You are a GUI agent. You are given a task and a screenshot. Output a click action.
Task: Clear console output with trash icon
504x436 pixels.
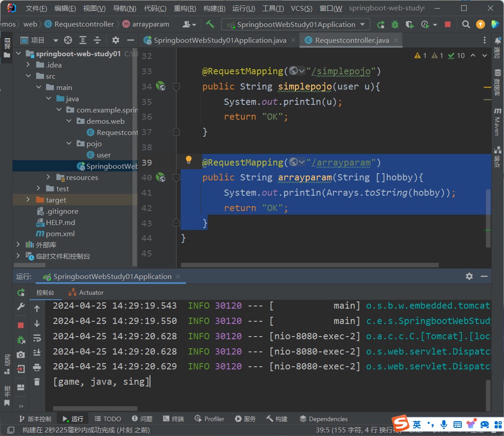37,382
